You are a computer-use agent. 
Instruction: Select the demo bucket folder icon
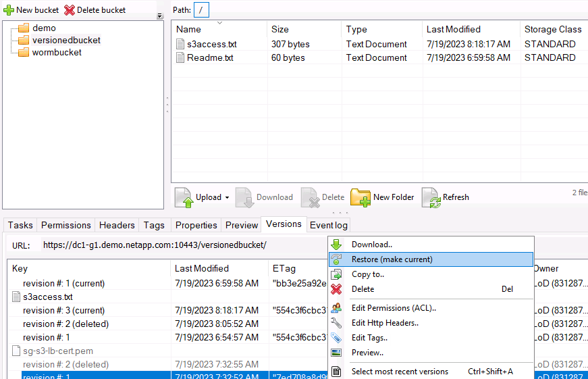[23, 28]
